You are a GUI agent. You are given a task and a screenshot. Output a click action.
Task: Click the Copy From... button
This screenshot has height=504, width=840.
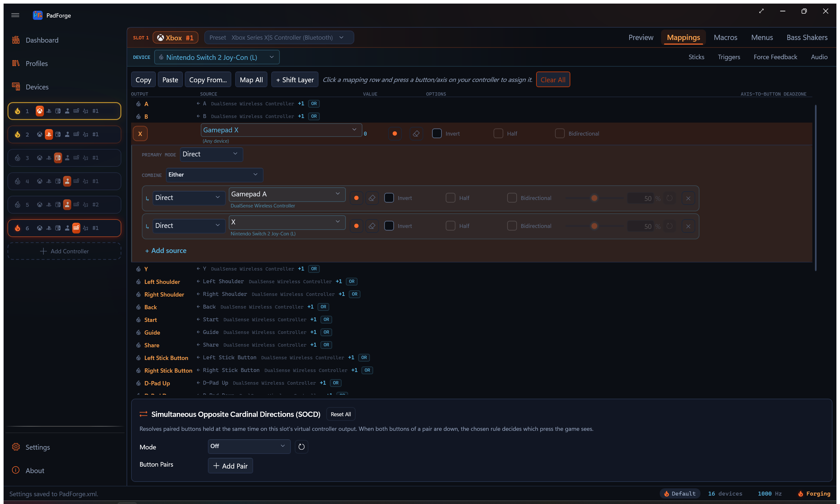click(x=208, y=79)
